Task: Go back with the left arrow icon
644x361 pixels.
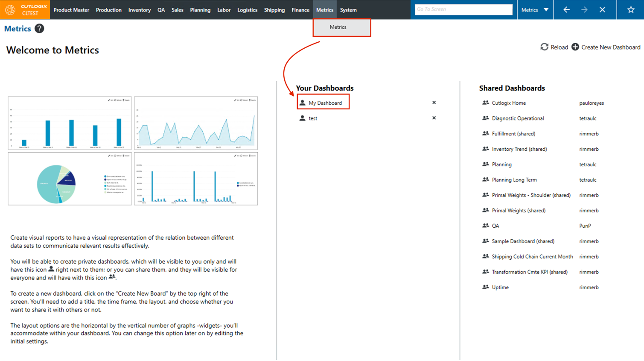Action: [566, 10]
